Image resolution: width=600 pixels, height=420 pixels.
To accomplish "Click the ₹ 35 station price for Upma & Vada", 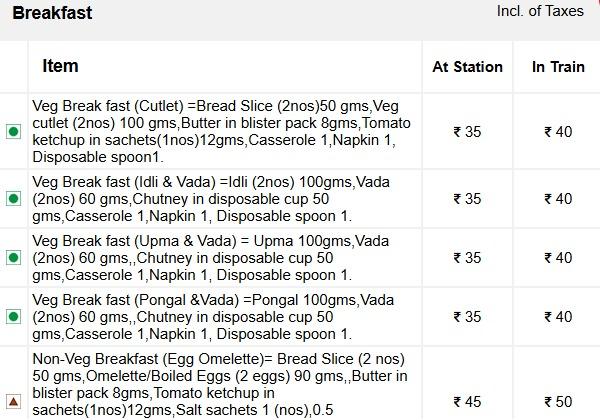I will [x=467, y=258].
